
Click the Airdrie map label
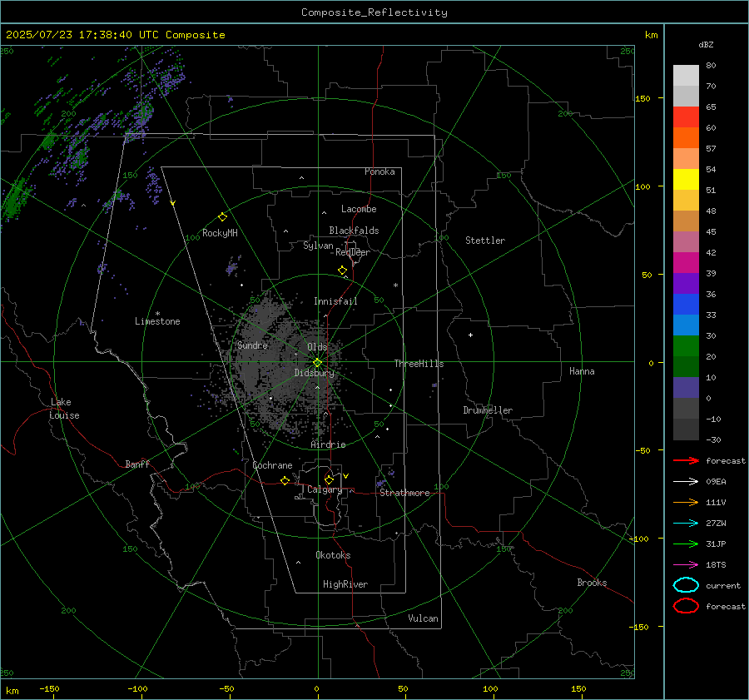tap(328, 444)
